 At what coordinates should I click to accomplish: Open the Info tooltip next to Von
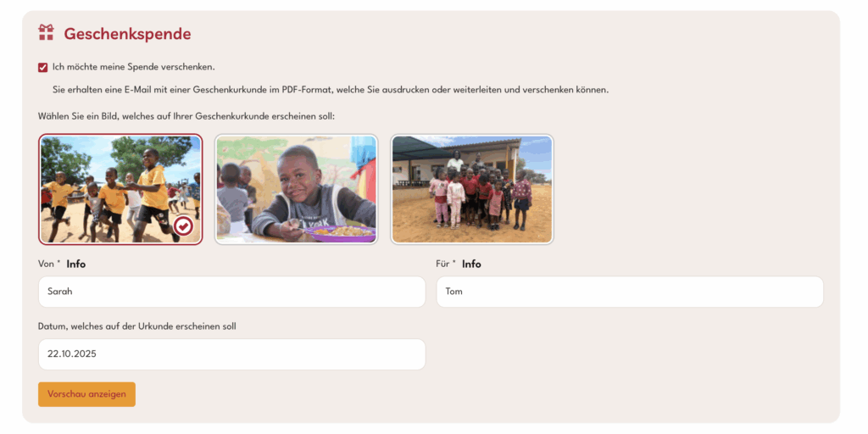[x=75, y=264]
